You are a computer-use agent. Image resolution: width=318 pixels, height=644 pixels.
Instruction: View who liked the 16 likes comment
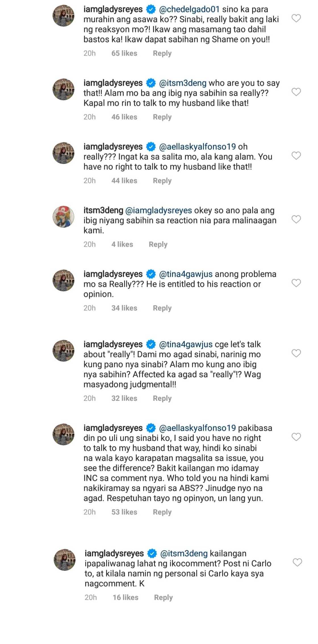click(125, 598)
